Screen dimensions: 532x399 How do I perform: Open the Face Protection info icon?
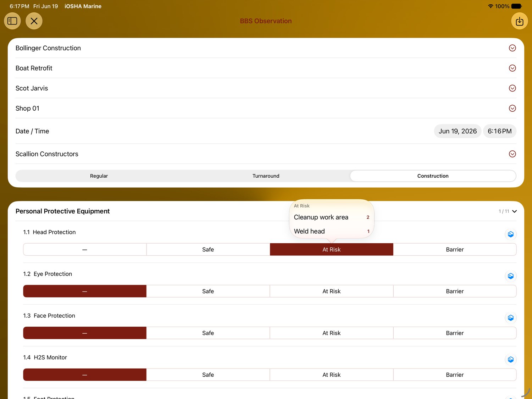point(511,318)
